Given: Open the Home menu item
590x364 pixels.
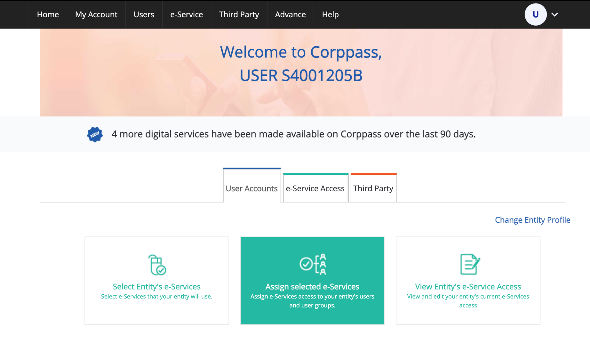Looking at the screenshot, I should coord(48,14).
